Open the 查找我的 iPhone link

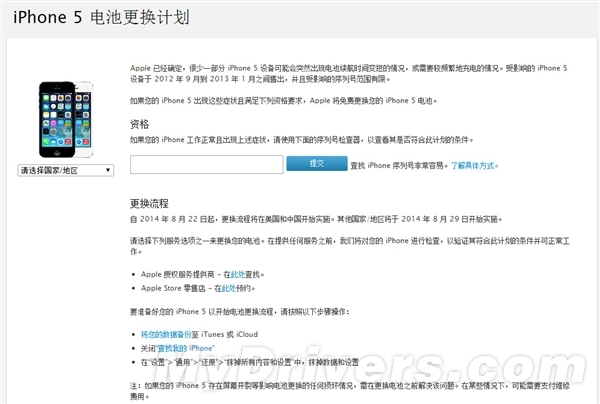(186, 348)
